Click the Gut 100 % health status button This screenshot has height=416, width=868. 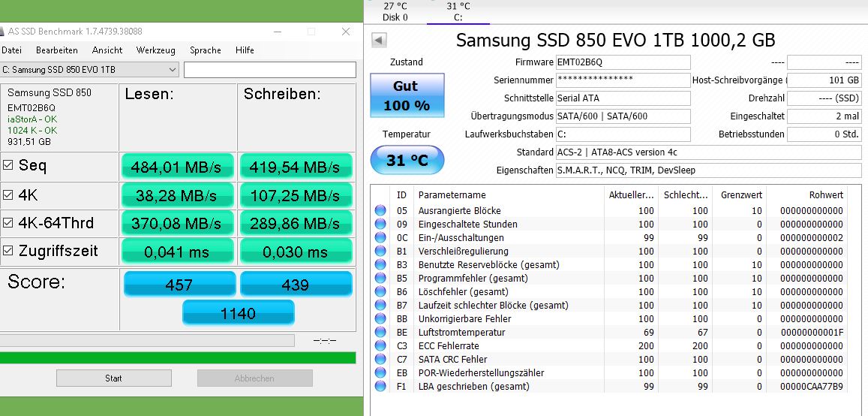click(407, 95)
